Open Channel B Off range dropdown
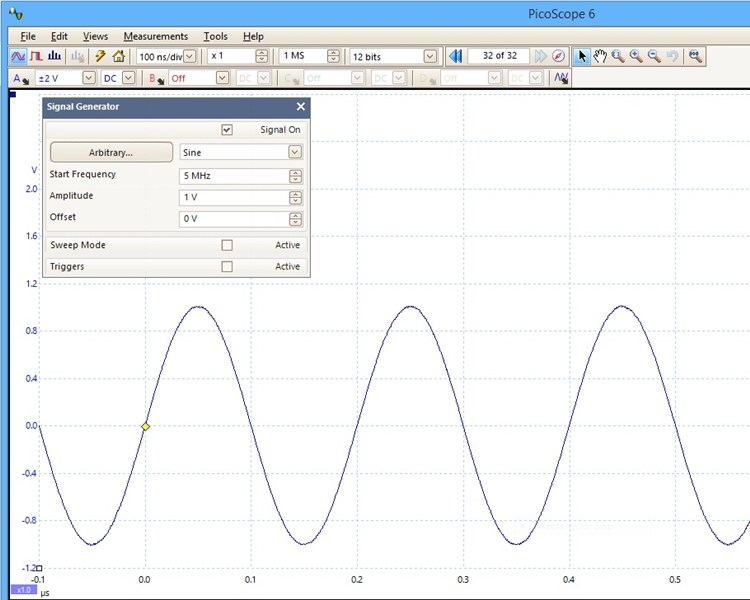 click(x=222, y=78)
